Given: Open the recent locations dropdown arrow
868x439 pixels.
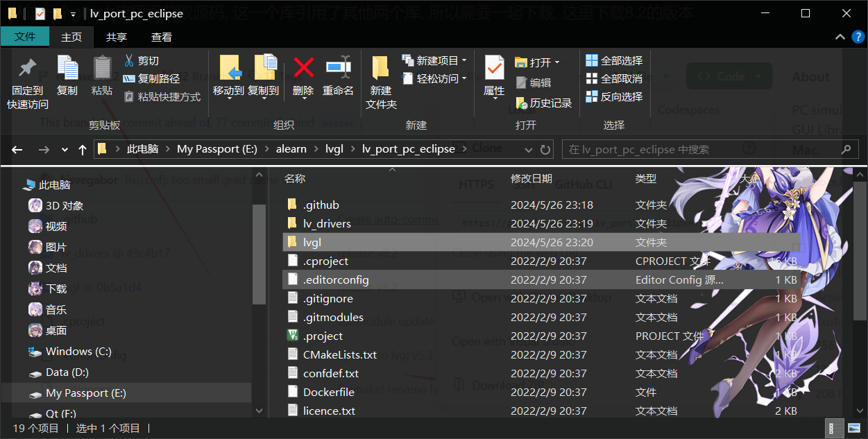Looking at the screenshot, I should click(65, 149).
